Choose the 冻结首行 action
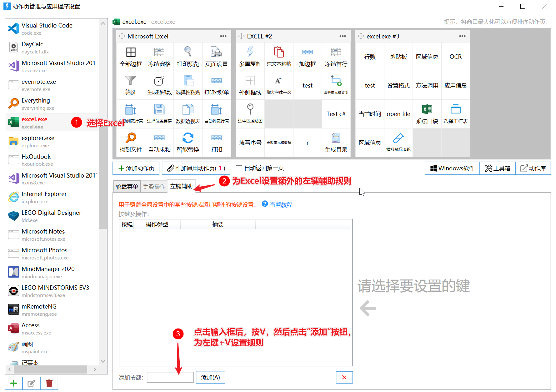 click(336, 57)
